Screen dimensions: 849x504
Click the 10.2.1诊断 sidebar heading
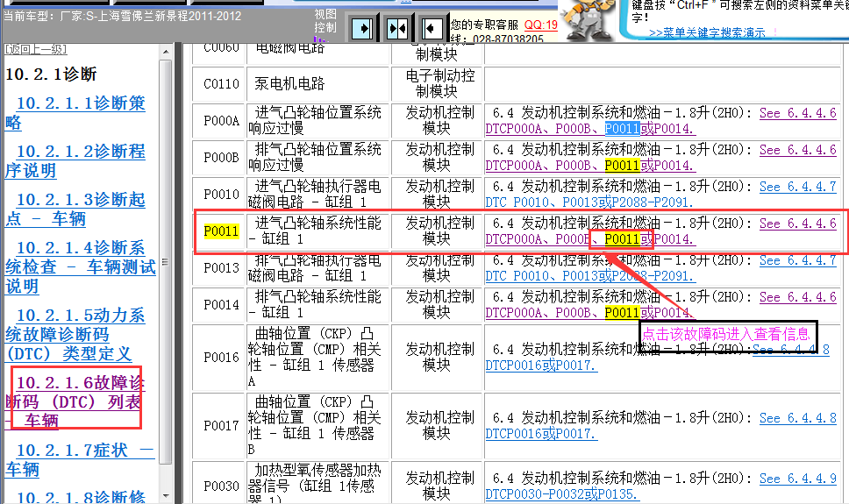[51, 75]
